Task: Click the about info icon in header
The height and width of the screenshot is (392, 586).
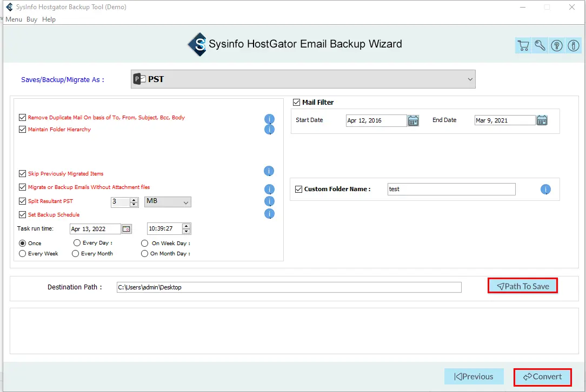Action: 573,46
